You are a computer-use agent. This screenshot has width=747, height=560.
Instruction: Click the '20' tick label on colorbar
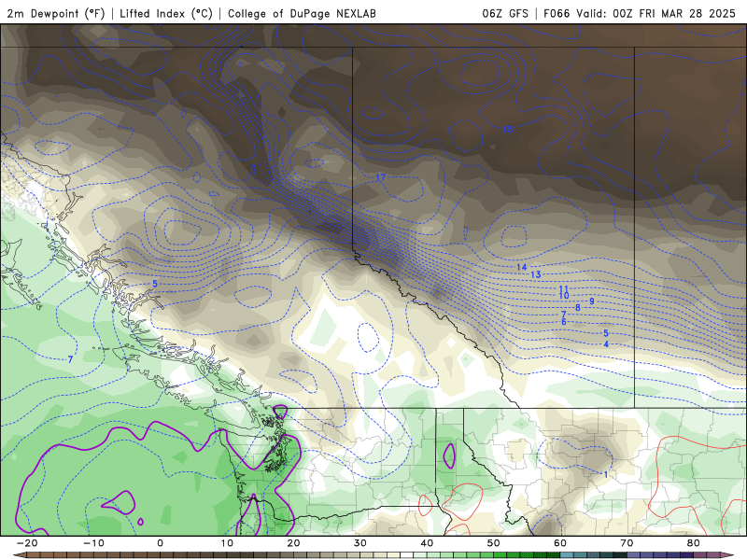point(293,543)
